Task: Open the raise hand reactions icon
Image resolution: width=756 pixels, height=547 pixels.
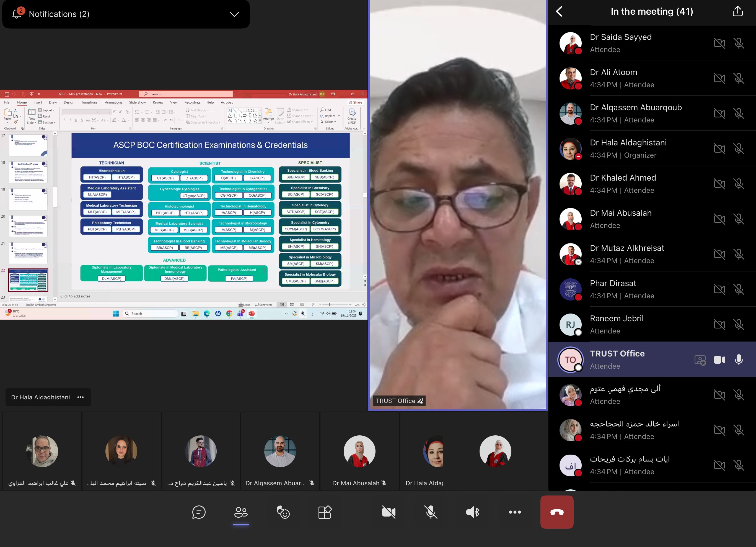Action: (283, 512)
